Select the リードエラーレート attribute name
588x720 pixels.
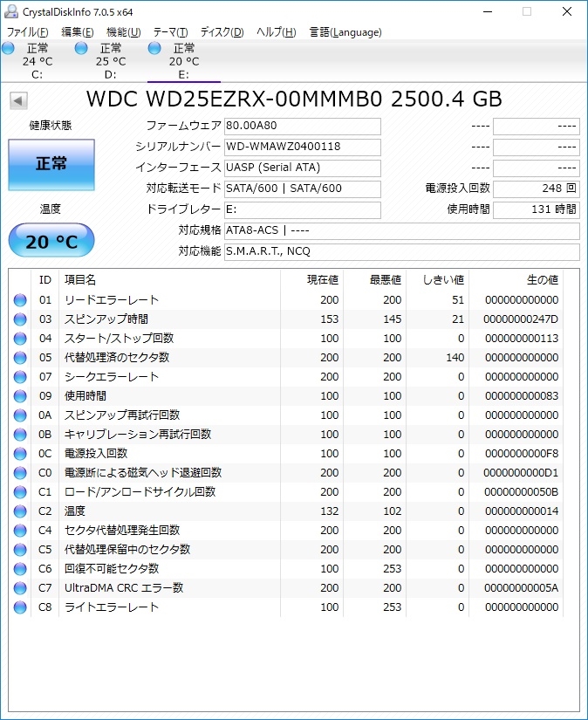pos(112,300)
